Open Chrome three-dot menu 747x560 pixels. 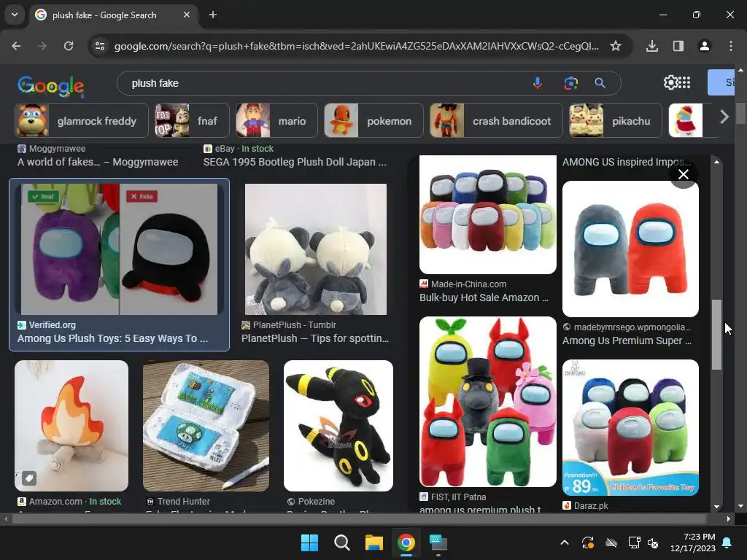[731, 46]
